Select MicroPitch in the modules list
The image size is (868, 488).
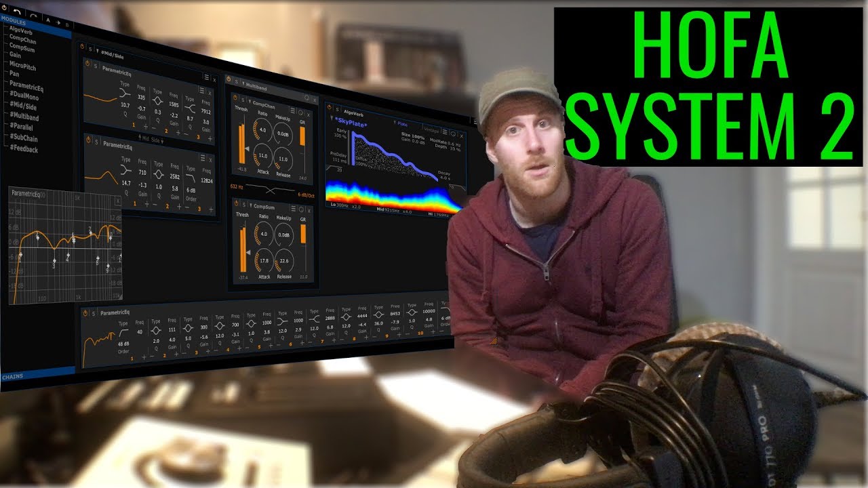click(x=22, y=66)
